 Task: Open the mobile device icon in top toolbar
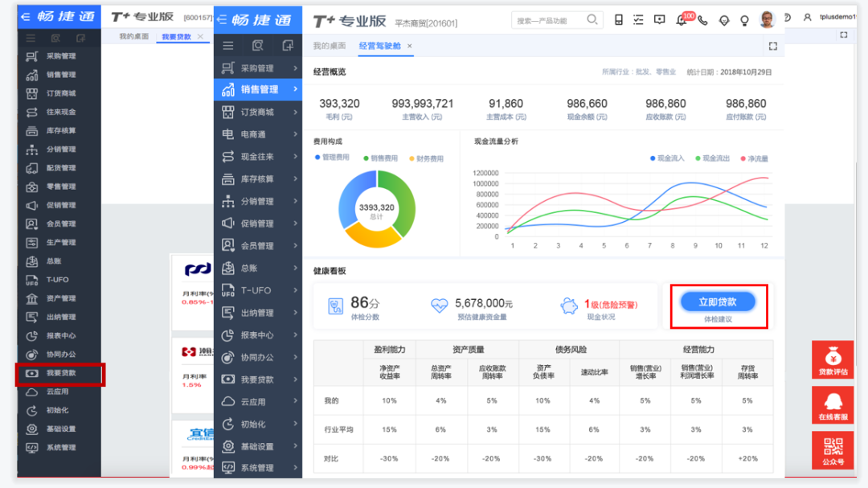point(618,20)
